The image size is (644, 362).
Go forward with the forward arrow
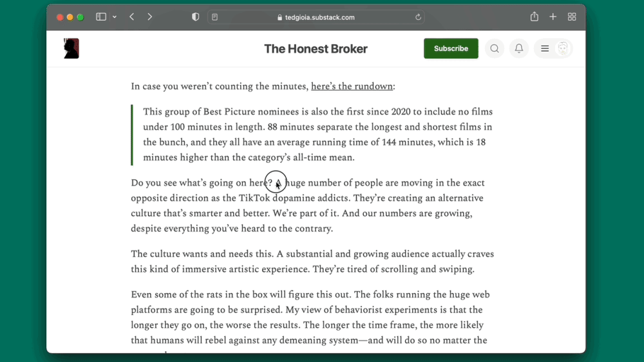pos(149,17)
